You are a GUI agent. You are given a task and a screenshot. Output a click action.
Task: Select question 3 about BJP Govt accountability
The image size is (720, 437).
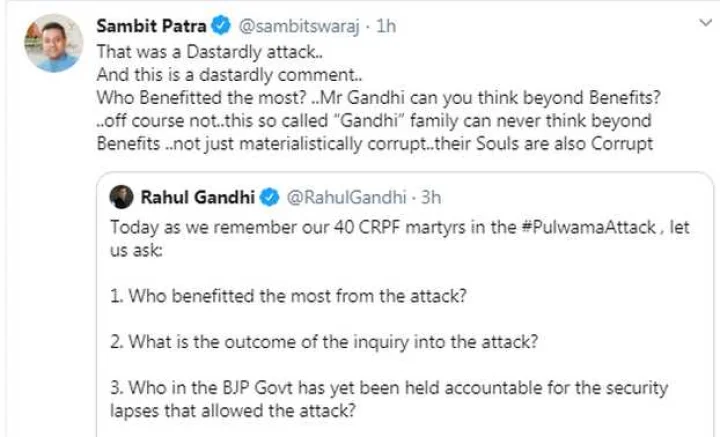(x=388, y=388)
